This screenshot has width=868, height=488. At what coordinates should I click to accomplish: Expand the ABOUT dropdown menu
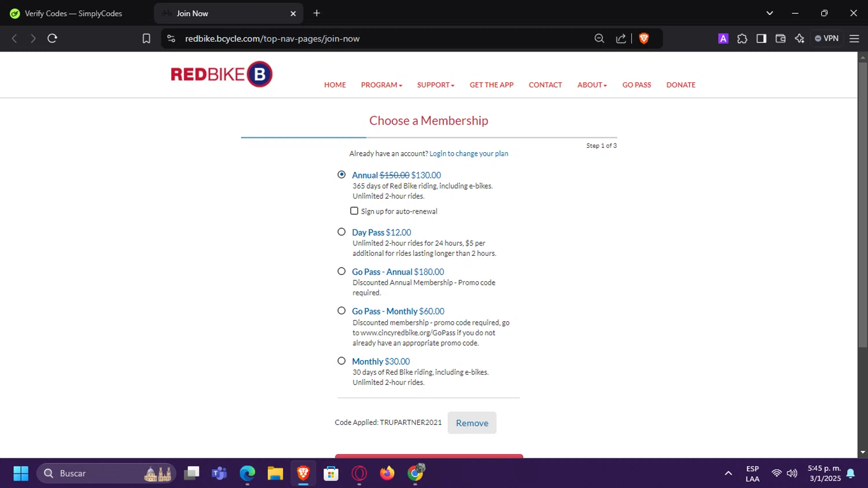click(592, 85)
